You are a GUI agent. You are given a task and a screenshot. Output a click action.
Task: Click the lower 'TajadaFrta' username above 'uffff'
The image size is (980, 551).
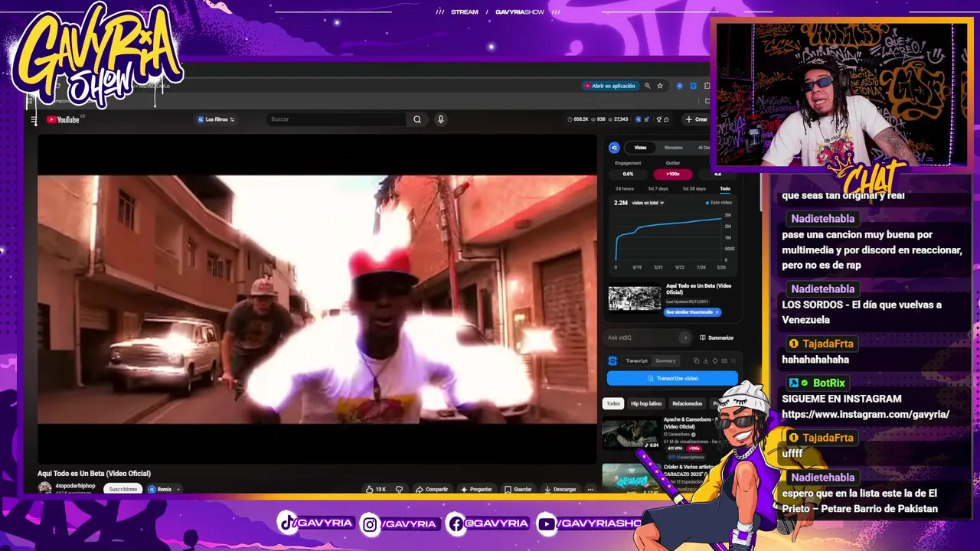828,439
